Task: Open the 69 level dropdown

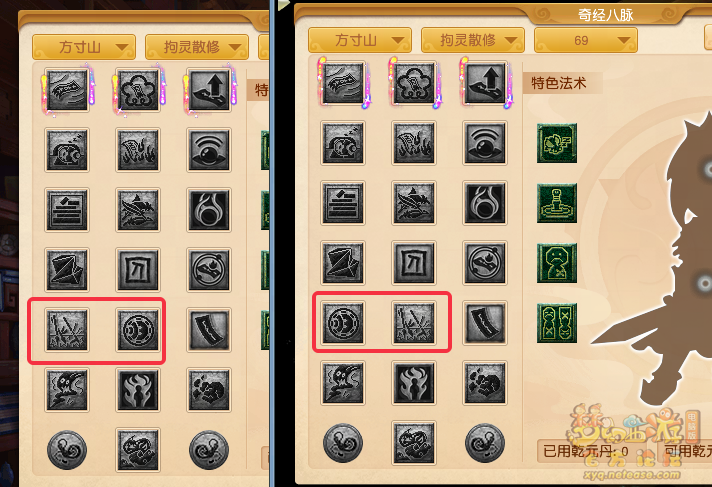Action: 586,40
